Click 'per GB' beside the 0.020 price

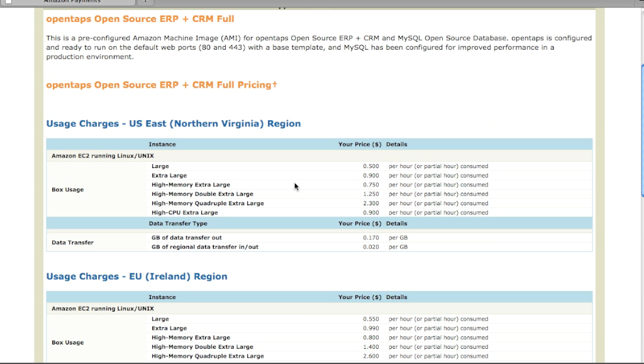(x=398, y=247)
